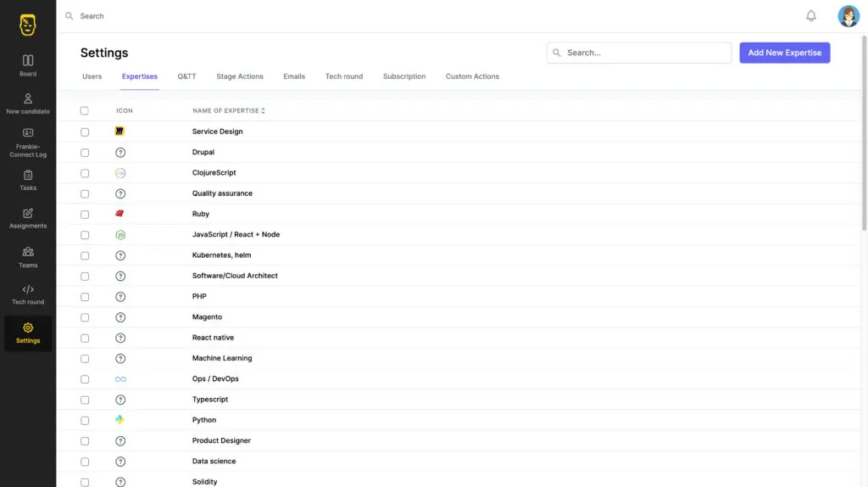Open the Emails tab
Viewport: 868px width, 487px height.
coord(294,76)
